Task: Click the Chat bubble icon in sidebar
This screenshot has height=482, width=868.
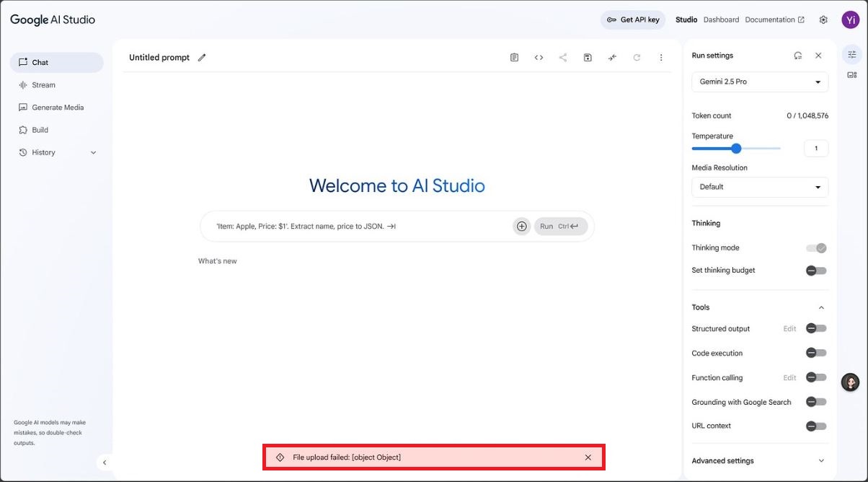Action: click(23, 63)
